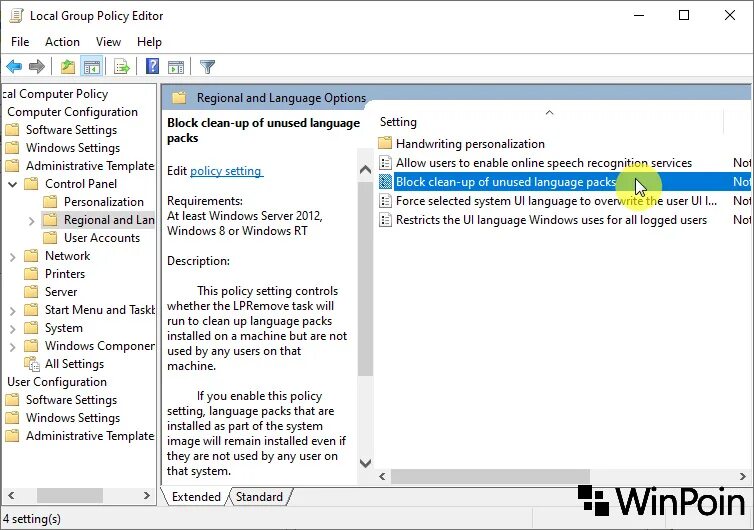
Task: Click icon of Force selected system UI language
Action: pyautogui.click(x=385, y=201)
